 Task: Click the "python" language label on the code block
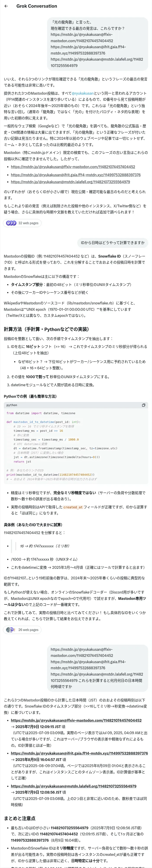(12, 405)
